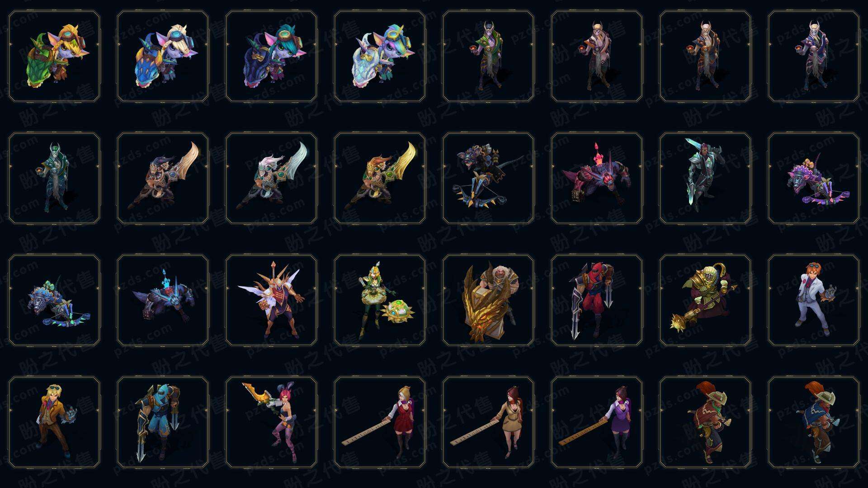
Task: Select the bunny-eared girl with golden gun
Action: pos(271,422)
